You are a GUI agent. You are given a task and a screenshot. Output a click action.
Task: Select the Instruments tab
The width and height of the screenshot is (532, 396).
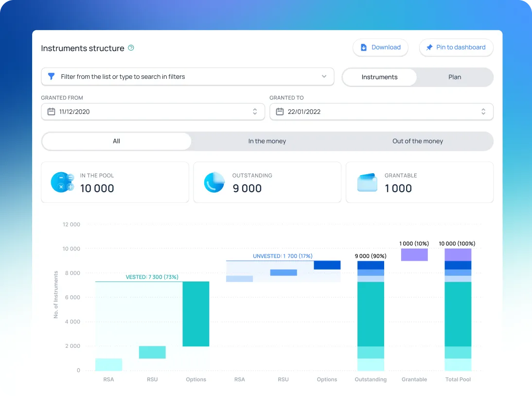pos(379,77)
